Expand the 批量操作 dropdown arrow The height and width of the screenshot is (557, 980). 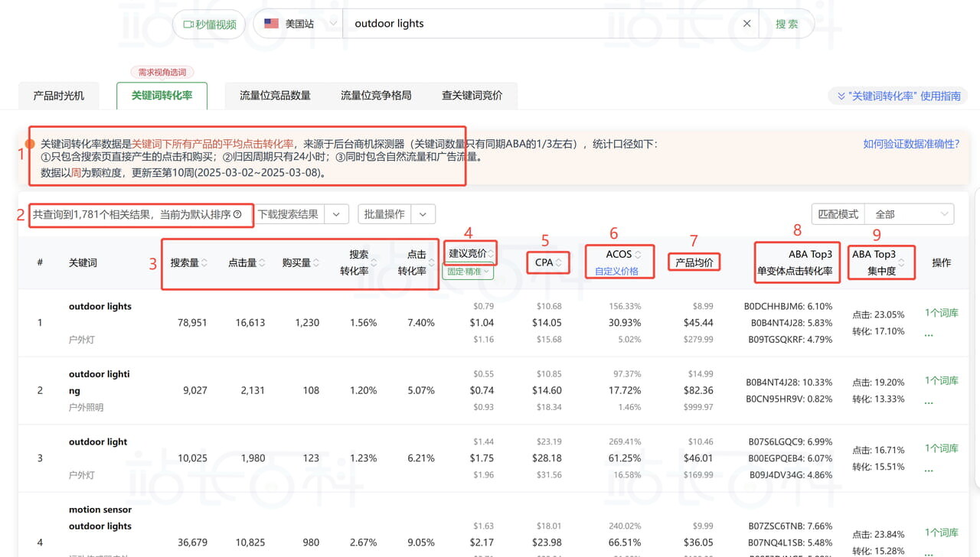pos(423,214)
